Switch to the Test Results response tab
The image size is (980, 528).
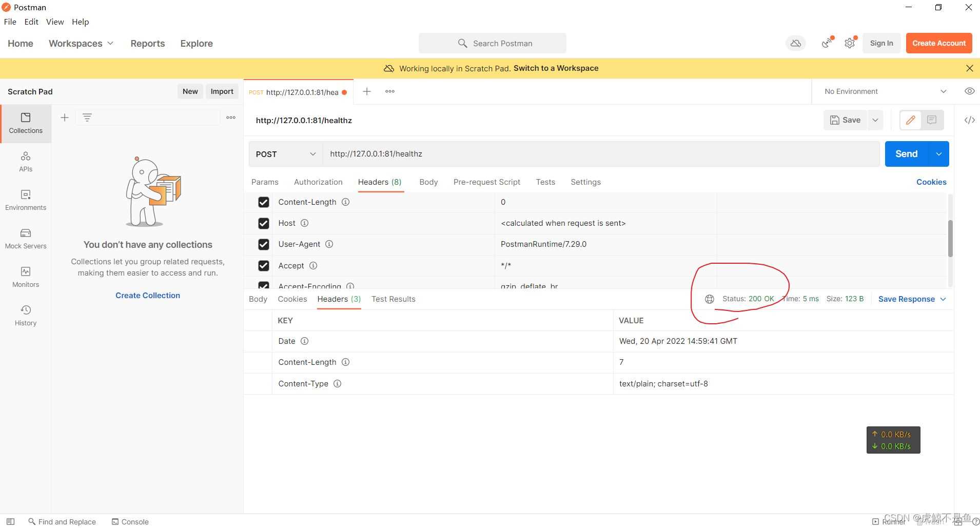pos(393,299)
